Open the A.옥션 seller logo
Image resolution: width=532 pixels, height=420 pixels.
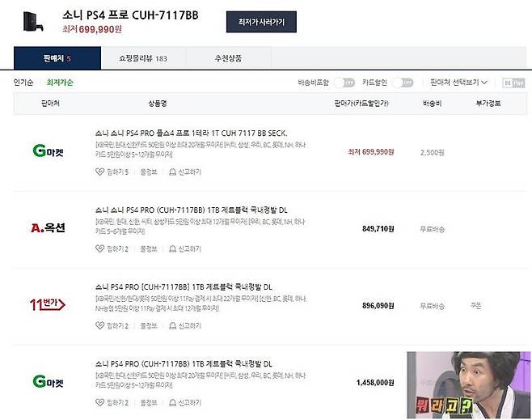pyautogui.click(x=48, y=227)
